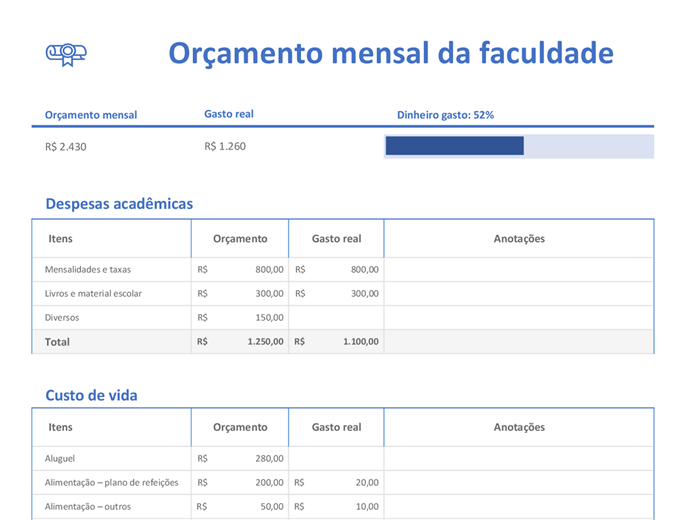This screenshot has width=675, height=520.
Task: Click plano de refeições budget 200,00 cell
Action: pos(240,483)
